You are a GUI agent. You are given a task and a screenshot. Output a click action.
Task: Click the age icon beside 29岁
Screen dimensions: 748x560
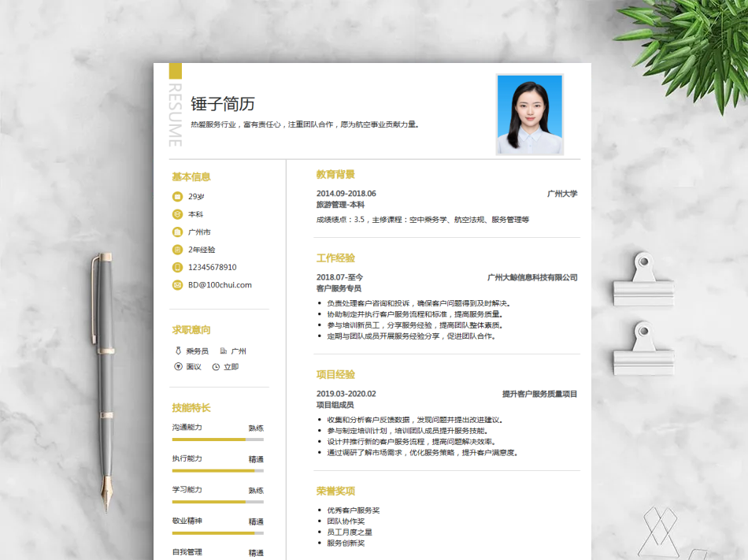pyautogui.click(x=177, y=197)
